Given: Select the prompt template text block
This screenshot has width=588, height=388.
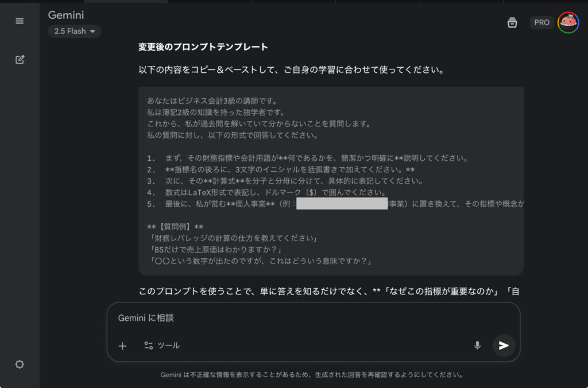Looking at the screenshot, I should tap(330, 178).
